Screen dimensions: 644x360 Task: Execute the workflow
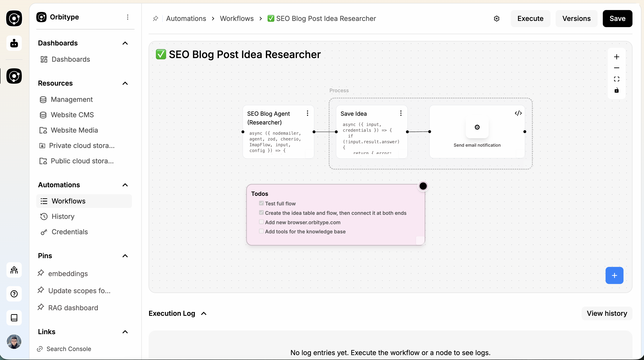point(530,18)
